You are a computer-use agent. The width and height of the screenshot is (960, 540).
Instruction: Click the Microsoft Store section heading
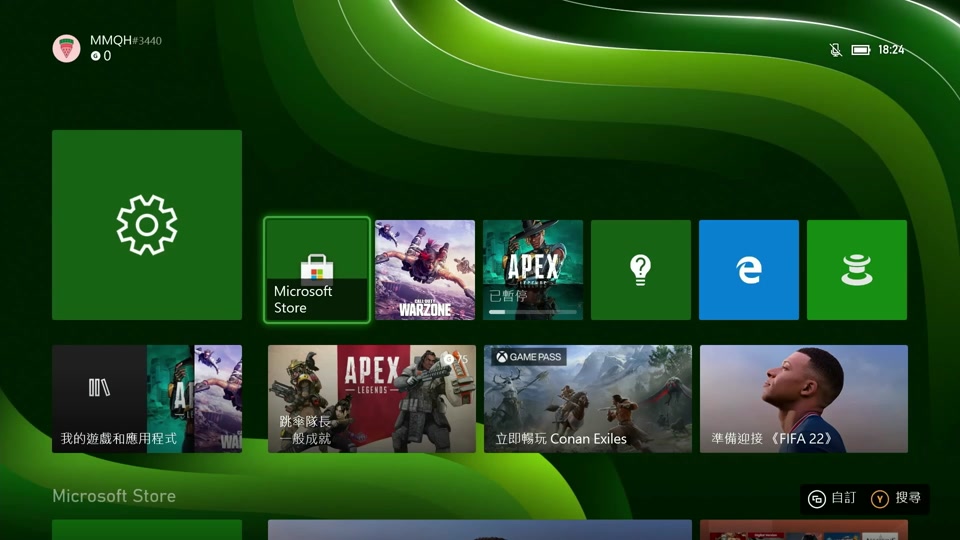[114, 496]
